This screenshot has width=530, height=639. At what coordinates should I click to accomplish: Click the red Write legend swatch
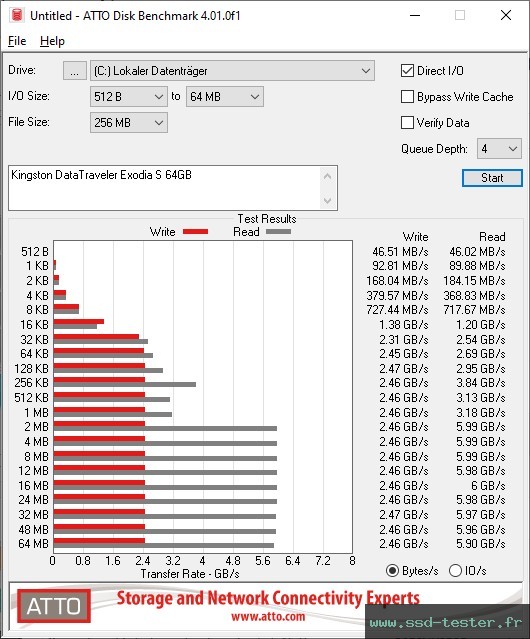(196, 231)
